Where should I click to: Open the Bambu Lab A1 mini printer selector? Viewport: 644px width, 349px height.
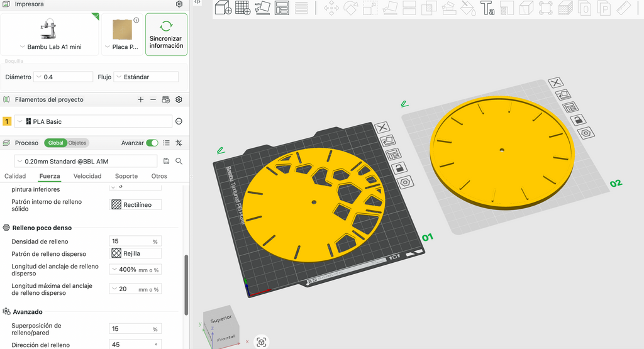(x=50, y=35)
